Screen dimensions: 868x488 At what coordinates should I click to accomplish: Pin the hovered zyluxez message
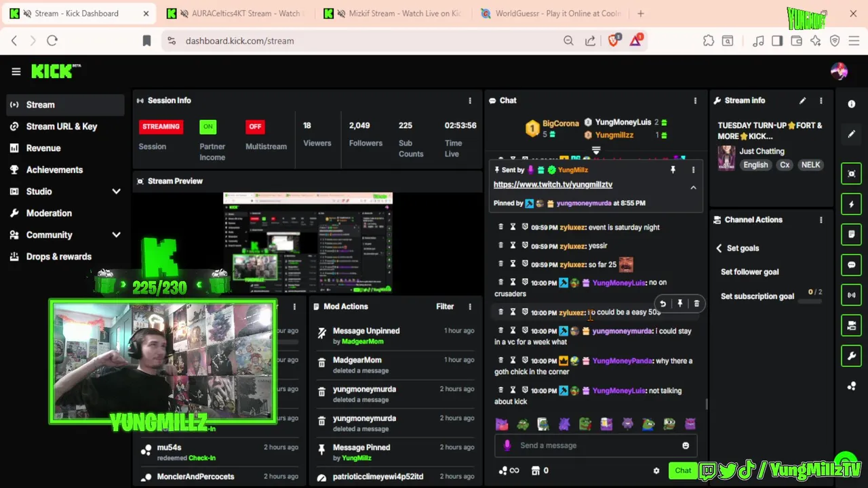click(679, 304)
